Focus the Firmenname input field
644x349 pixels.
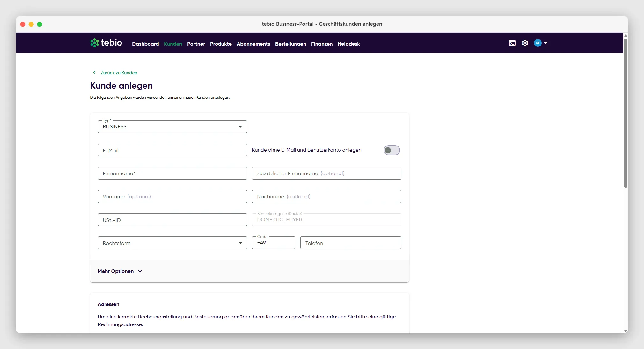pos(172,173)
